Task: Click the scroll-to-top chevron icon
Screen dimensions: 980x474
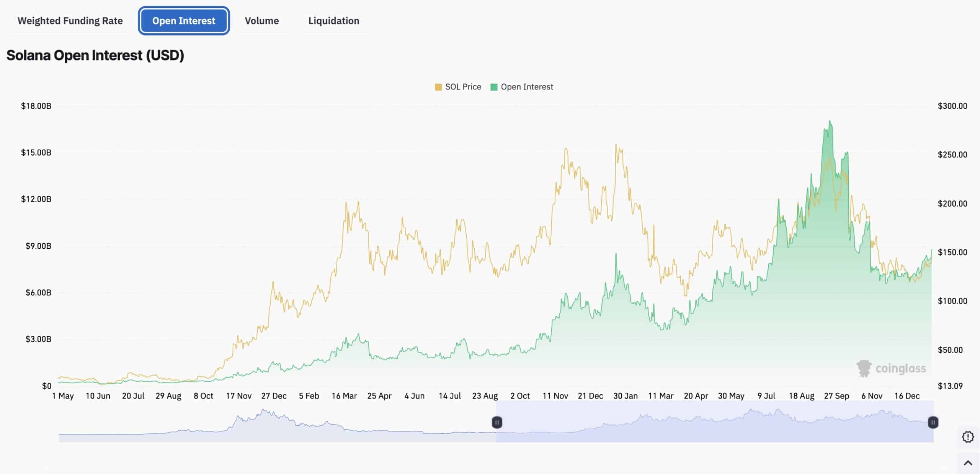Action: (968, 463)
